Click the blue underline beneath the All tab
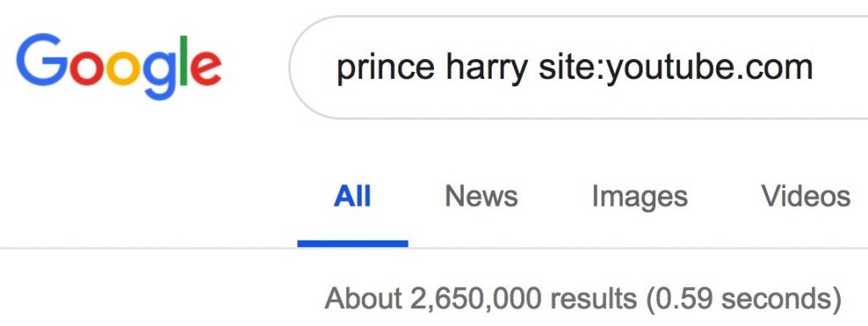This screenshot has width=868, height=326. click(x=353, y=243)
